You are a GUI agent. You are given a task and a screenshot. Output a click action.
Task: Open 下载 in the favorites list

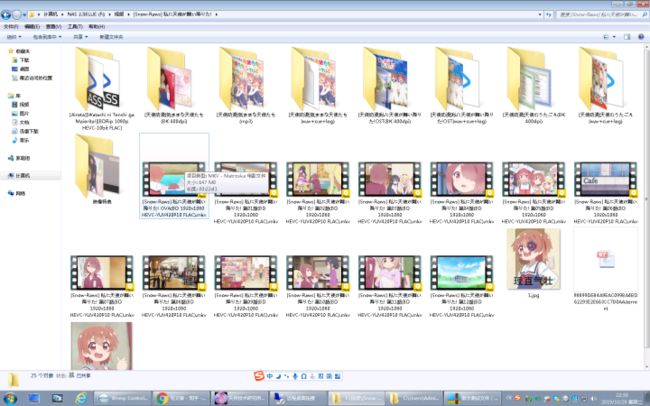pos(21,60)
